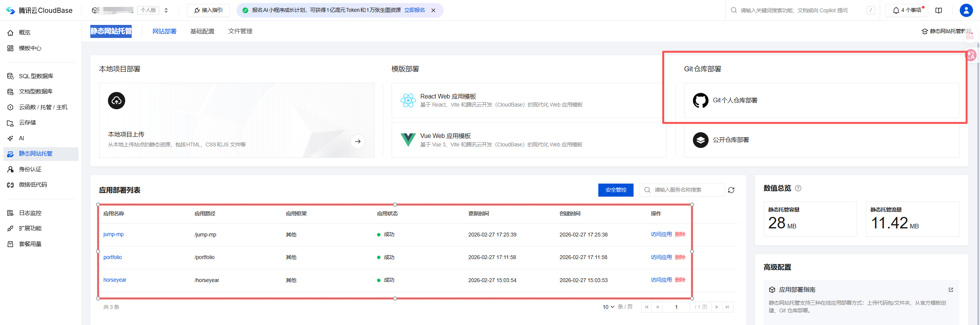Image resolution: width=980 pixels, height=325 pixels.
Task: Switch to the 文件管理 tab
Action: coord(240,31)
